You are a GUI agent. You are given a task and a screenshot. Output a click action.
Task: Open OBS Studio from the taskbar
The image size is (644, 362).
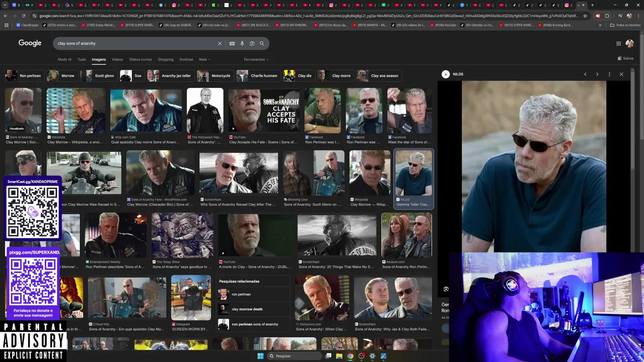pyautogui.click(x=361, y=356)
